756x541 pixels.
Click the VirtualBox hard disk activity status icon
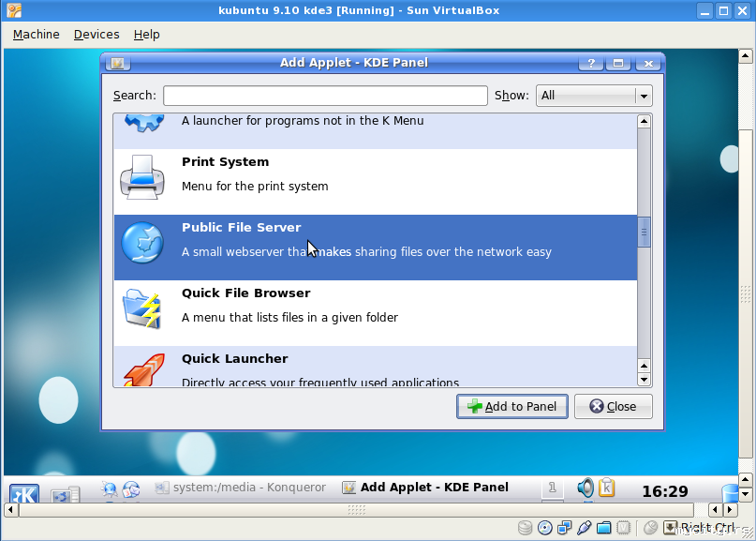point(525,528)
